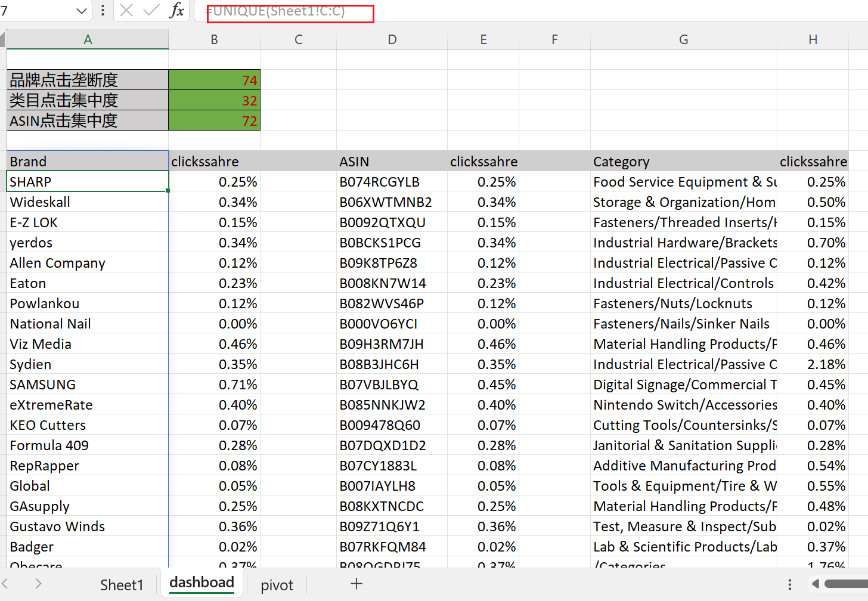Open the Name Box dropdown arrow

click(x=82, y=11)
